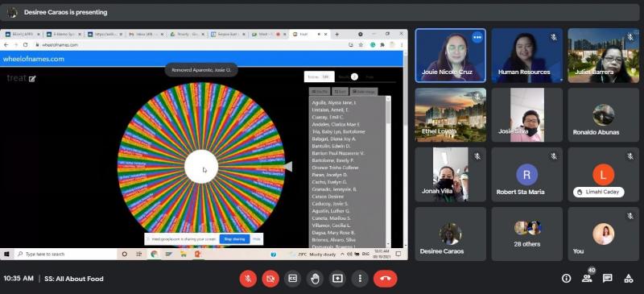The width and height of the screenshot is (644, 294).
Task: Raise hand in the meeting
Action: coord(315,279)
